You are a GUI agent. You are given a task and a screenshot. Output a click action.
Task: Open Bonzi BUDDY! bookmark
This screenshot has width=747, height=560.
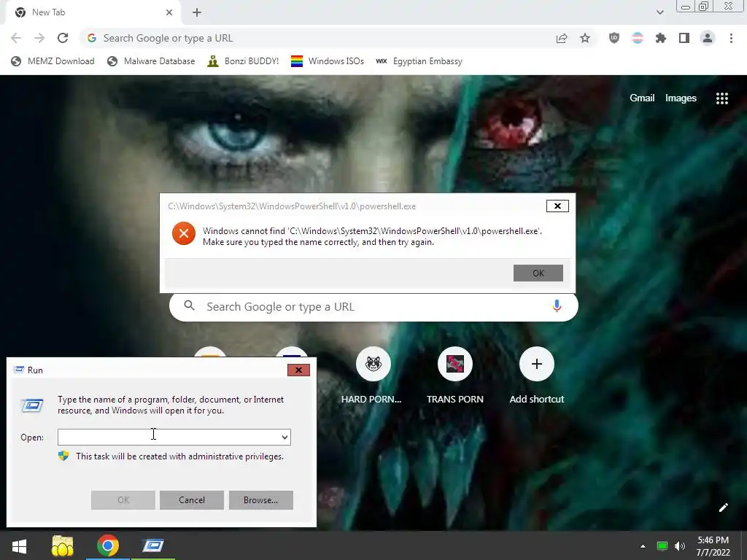[243, 61]
